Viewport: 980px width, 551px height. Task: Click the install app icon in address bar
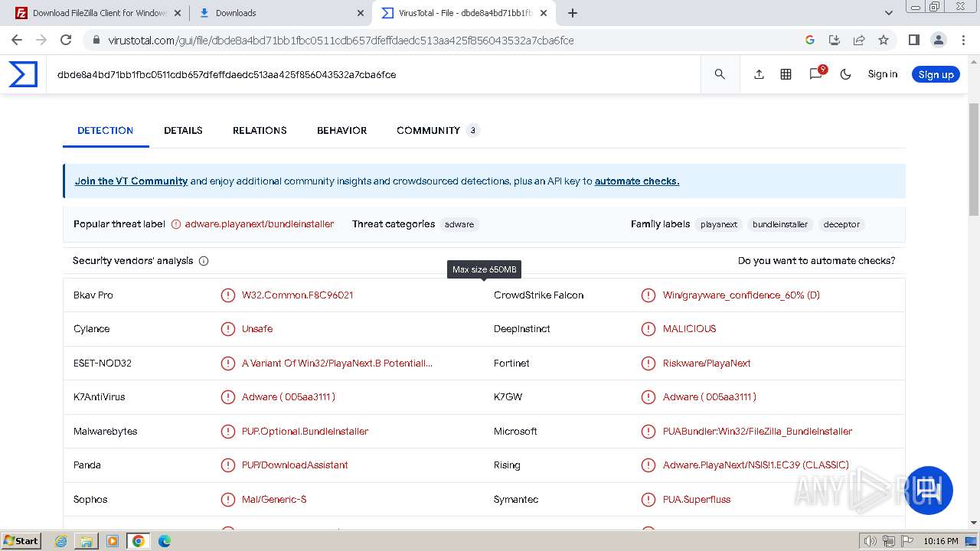pyautogui.click(x=835, y=40)
